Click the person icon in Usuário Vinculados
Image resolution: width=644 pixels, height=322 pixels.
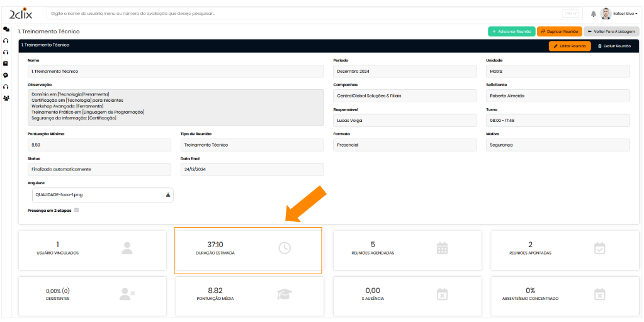[127, 248]
